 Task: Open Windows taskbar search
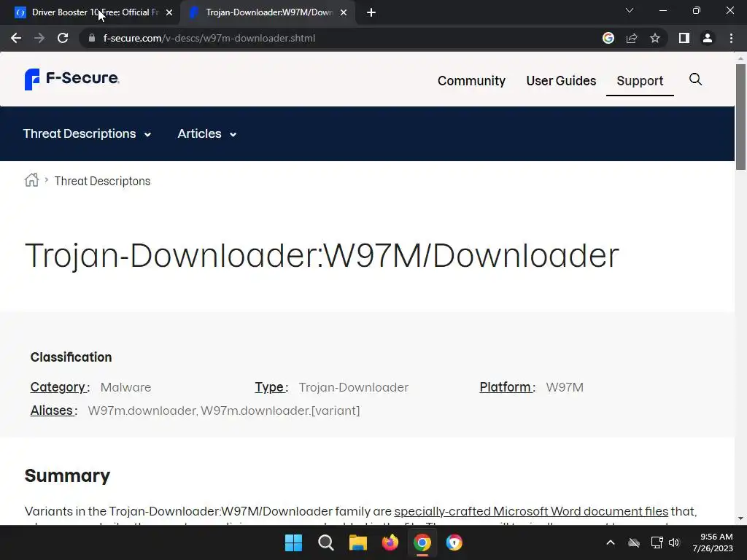click(326, 542)
